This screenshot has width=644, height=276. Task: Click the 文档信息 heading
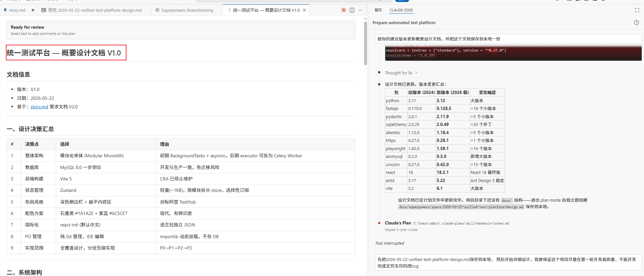coord(18,74)
